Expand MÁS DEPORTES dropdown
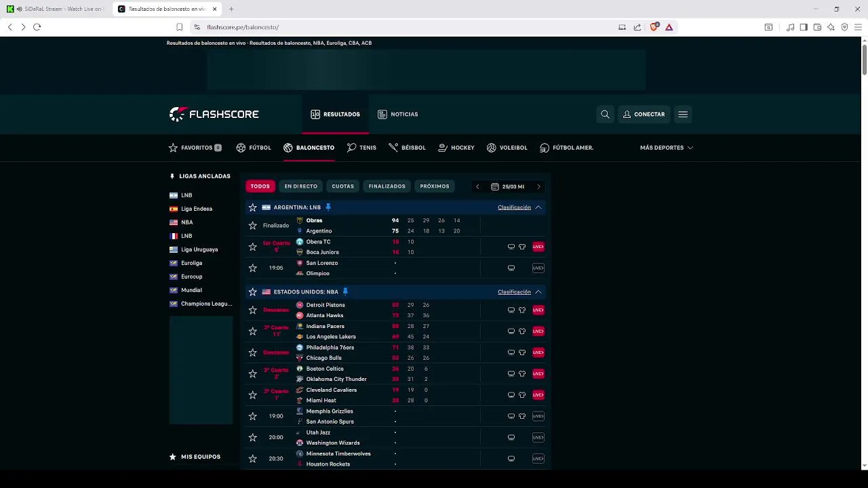Viewport: 868px width, 488px height. pos(667,148)
